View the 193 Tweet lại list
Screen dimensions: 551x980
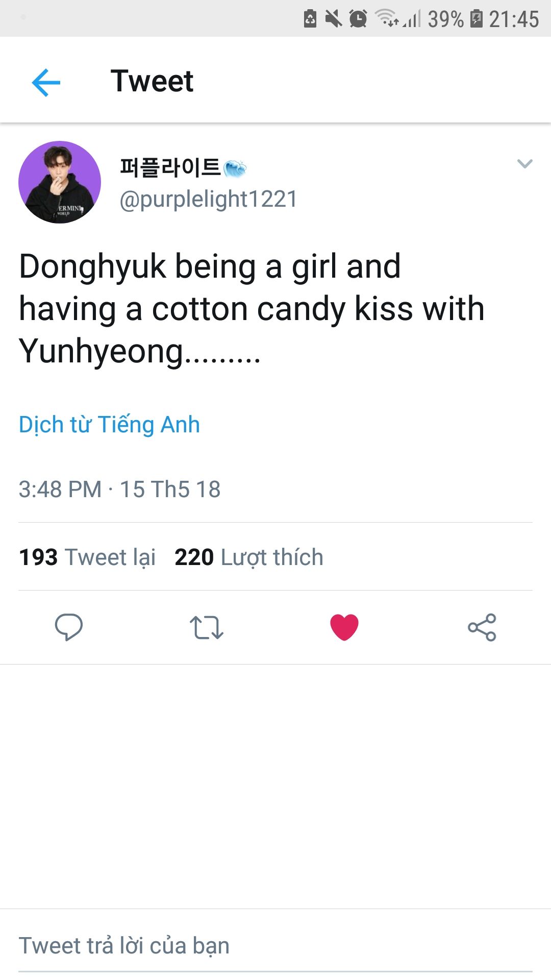(87, 557)
